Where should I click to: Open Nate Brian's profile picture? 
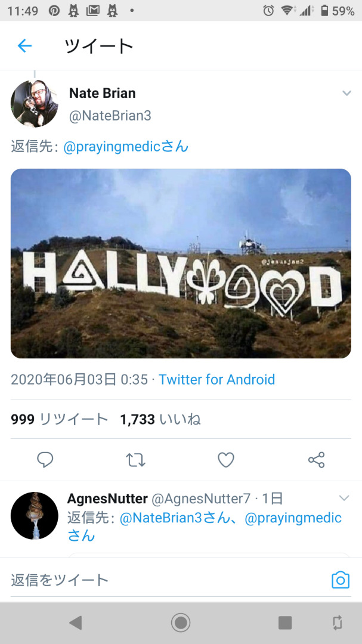(x=34, y=104)
